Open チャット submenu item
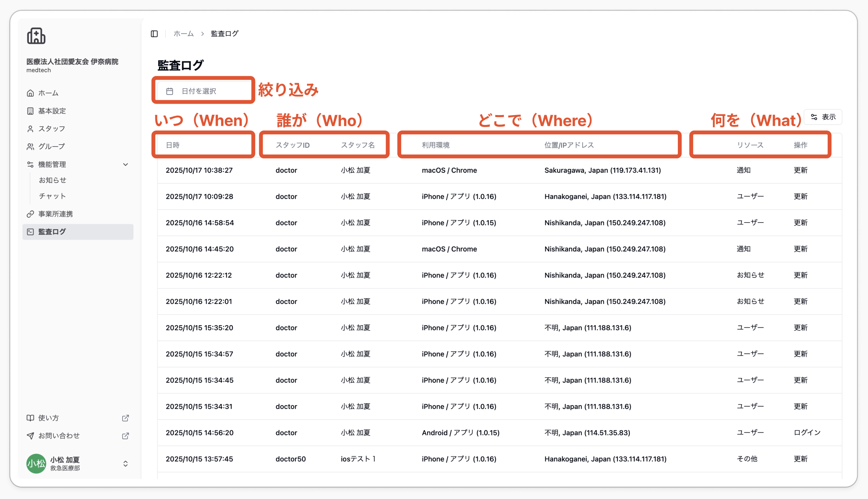 click(52, 196)
